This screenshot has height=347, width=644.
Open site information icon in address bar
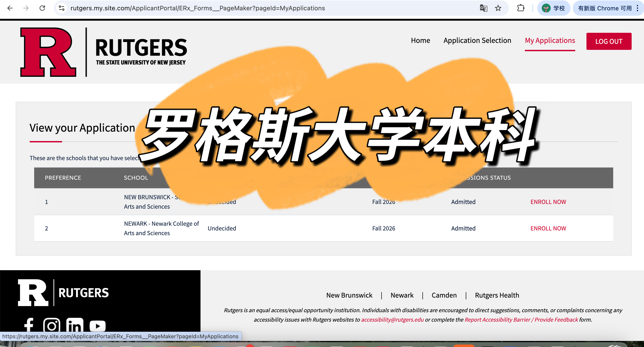[x=62, y=8]
